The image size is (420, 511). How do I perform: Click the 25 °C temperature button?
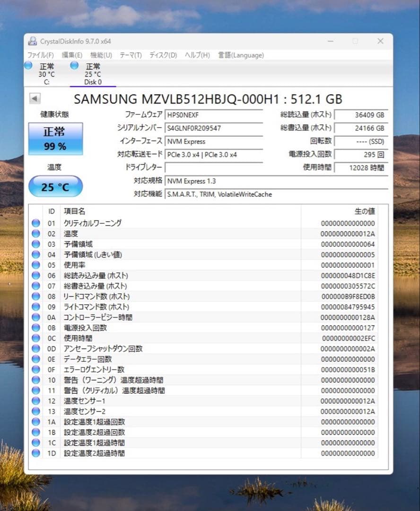(x=55, y=187)
